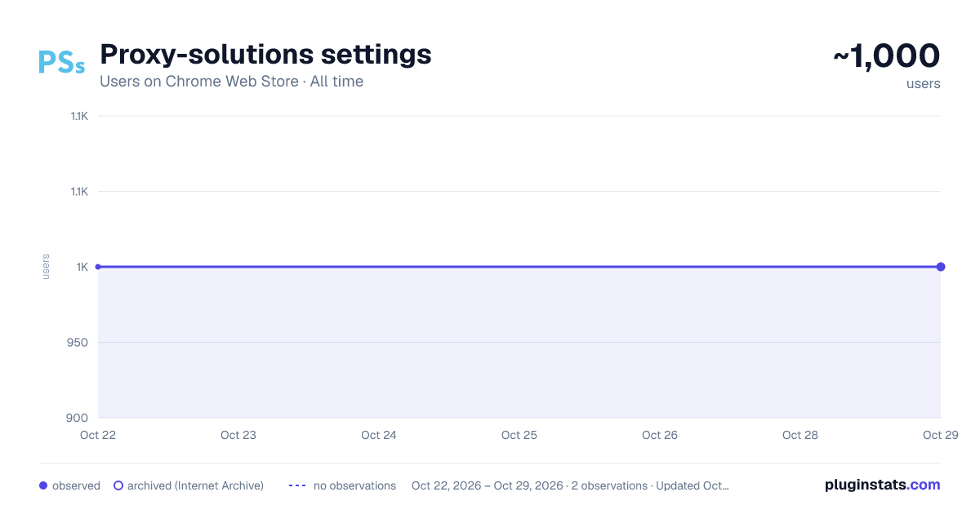This screenshot has width=980, height=514.
Task: Click the observed legend dot
Action: [43, 485]
